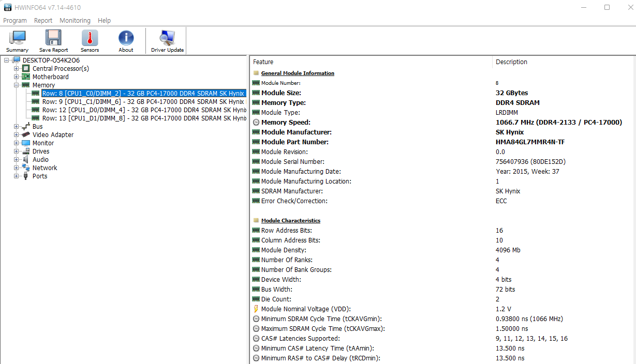The height and width of the screenshot is (364, 636).
Task: Click the memory icon beside Row: 9
Action: point(36,101)
